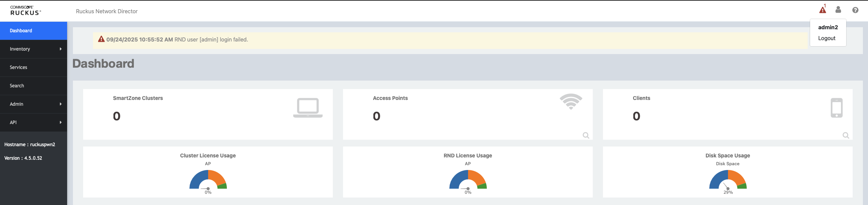Open Search in the sidebar
The image size is (868, 205).
click(x=33, y=86)
